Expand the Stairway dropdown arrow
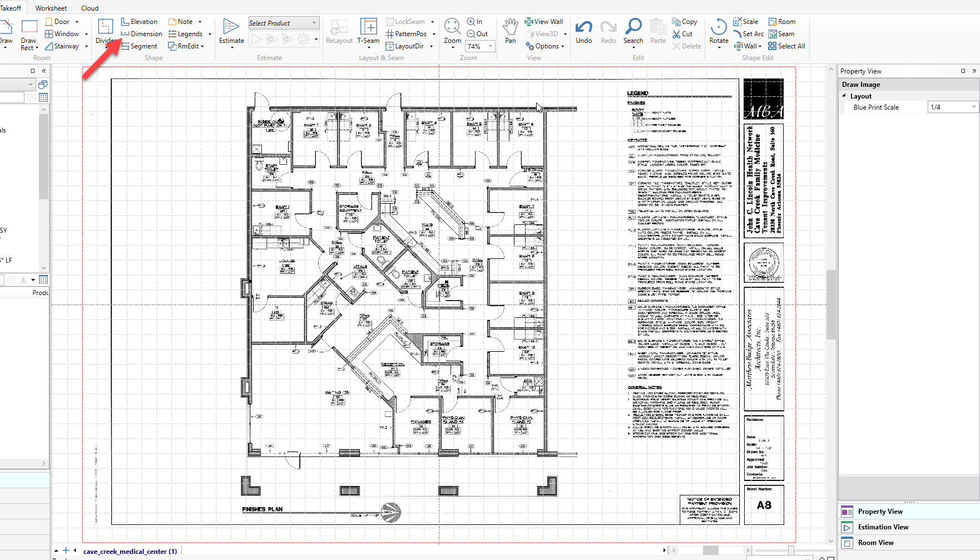This screenshot has width=980, height=560. pyautogui.click(x=86, y=46)
